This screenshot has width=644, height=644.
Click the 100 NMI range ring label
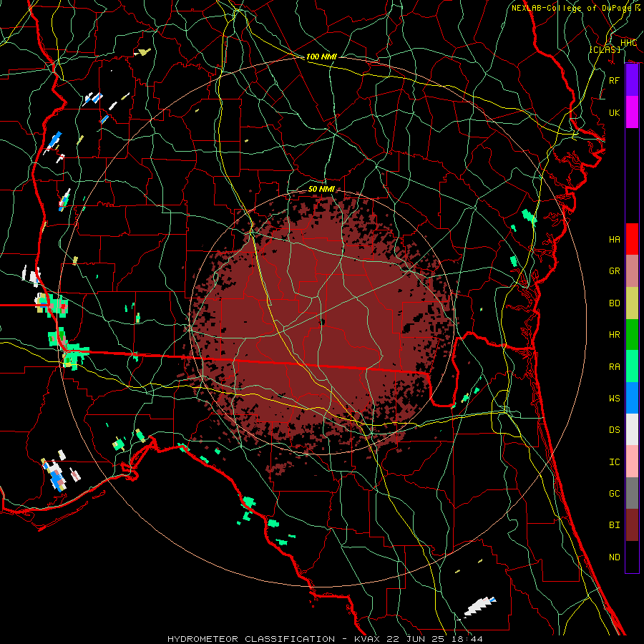(x=321, y=57)
